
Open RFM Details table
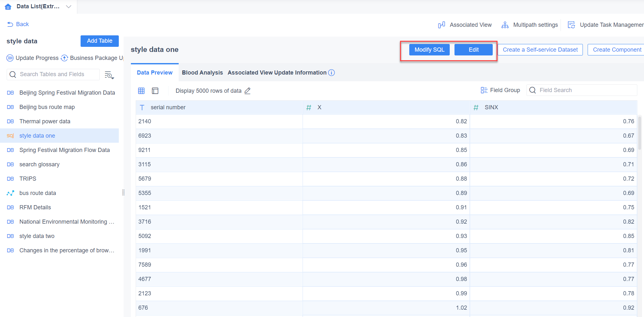(x=60, y=207)
